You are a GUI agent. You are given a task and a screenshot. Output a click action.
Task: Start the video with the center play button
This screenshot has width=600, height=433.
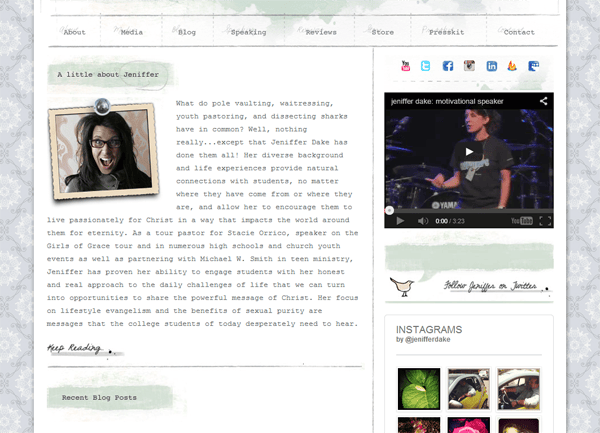pyautogui.click(x=469, y=152)
